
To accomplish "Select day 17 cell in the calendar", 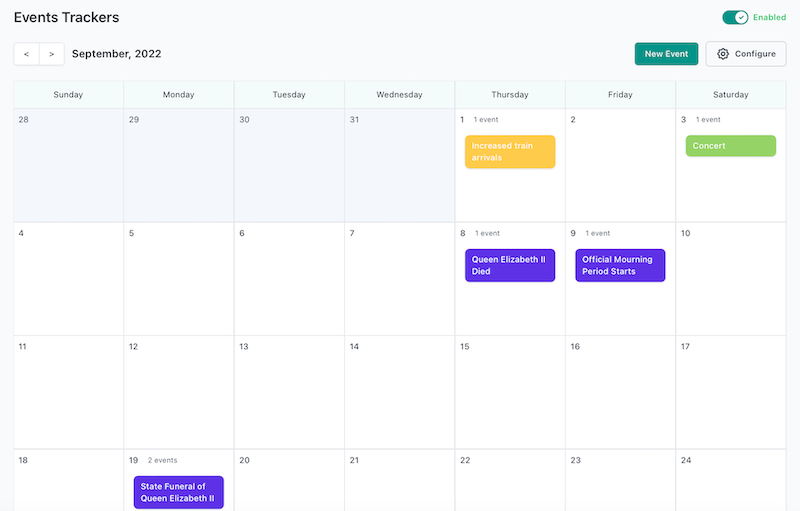I will [731, 392].
